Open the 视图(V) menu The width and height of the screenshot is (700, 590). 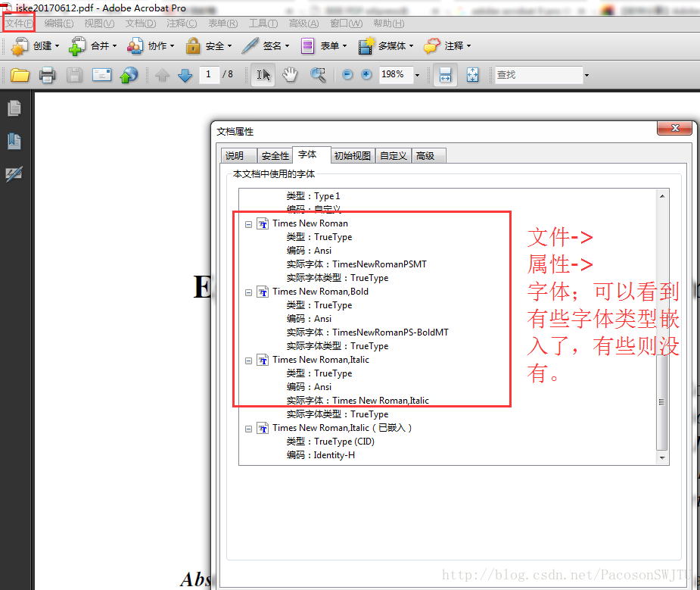[x=99, y=23]
